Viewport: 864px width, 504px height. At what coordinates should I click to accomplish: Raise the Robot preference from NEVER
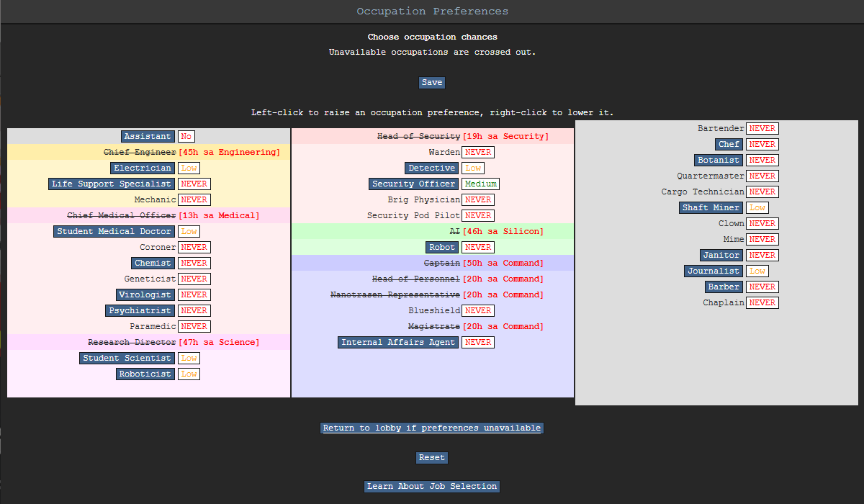tap(478, 248)
